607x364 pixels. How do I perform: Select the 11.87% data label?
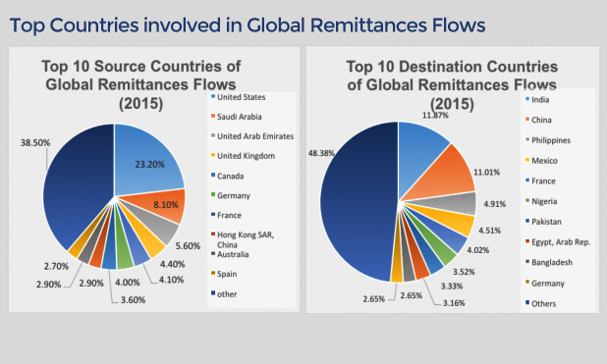pyautogui.click(x=435, y=115)
